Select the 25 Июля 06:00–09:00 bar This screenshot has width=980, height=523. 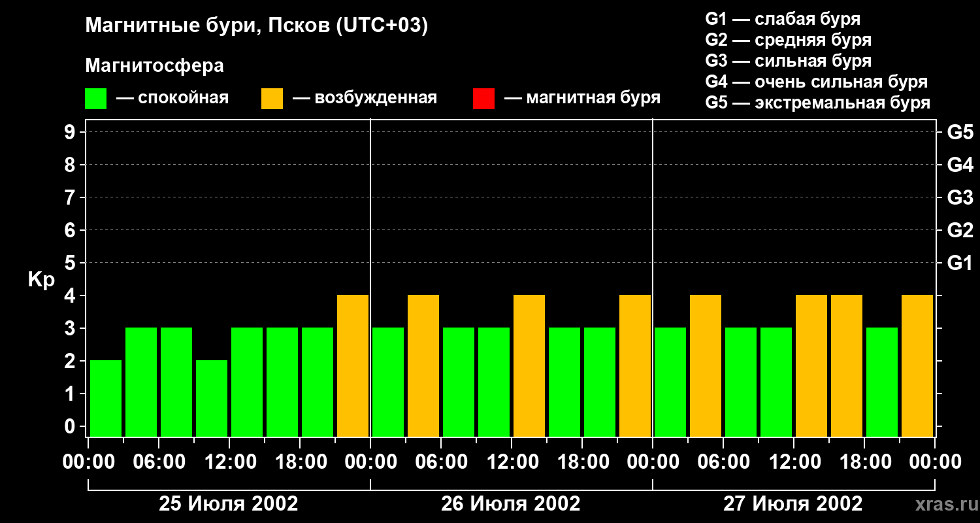coord(176,382)
